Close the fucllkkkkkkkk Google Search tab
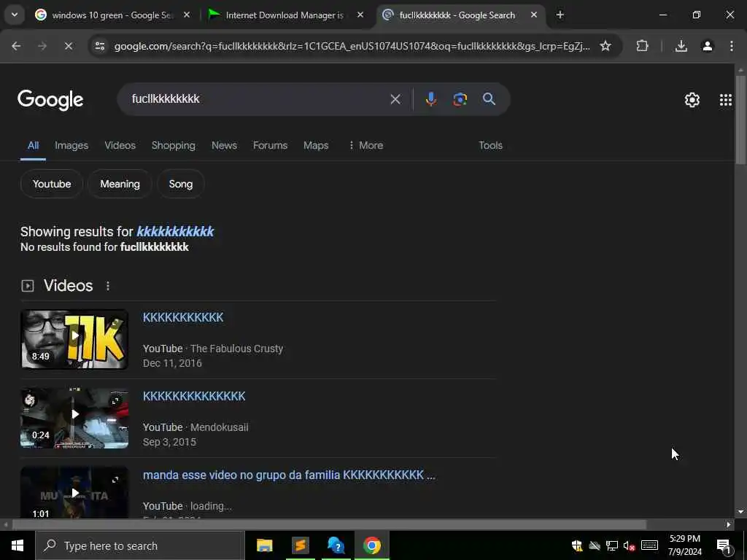This screenshot has height=560, width=747. tap(534, 15)
